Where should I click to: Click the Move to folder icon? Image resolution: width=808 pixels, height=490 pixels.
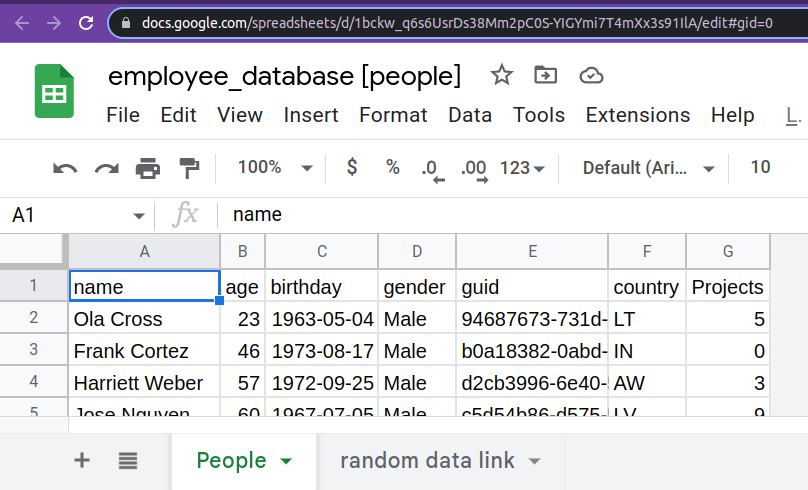[x=545, y=75]
